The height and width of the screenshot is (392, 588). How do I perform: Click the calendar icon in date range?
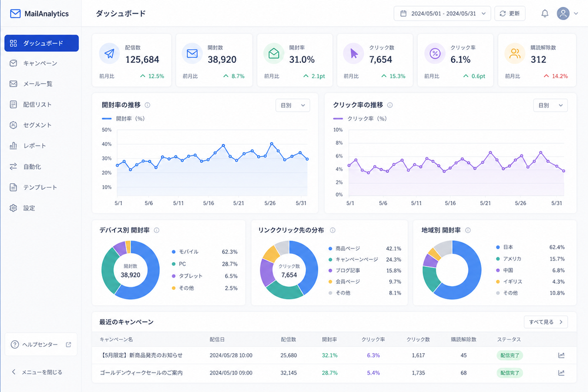point(403,14)
